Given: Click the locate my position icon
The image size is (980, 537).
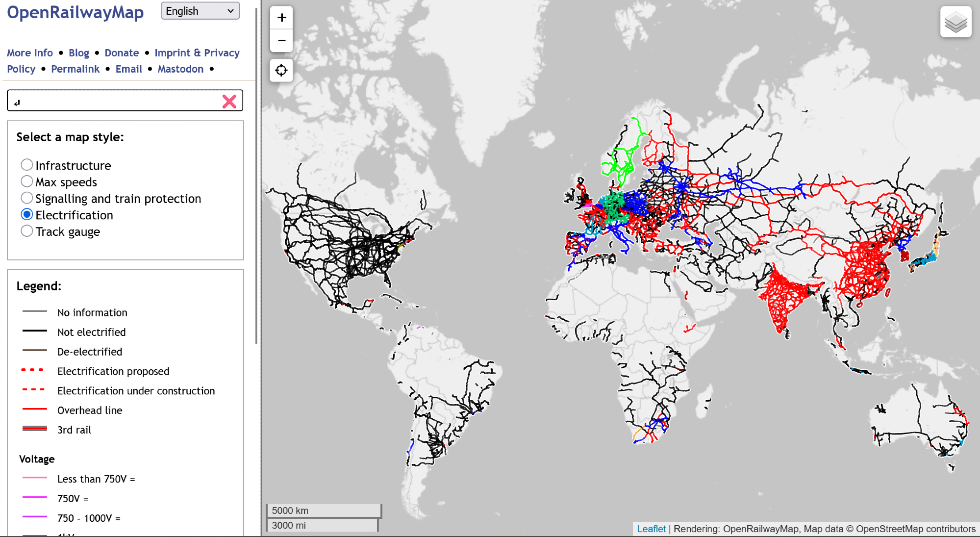Looking at the screenshot, I should click(281, 71).
